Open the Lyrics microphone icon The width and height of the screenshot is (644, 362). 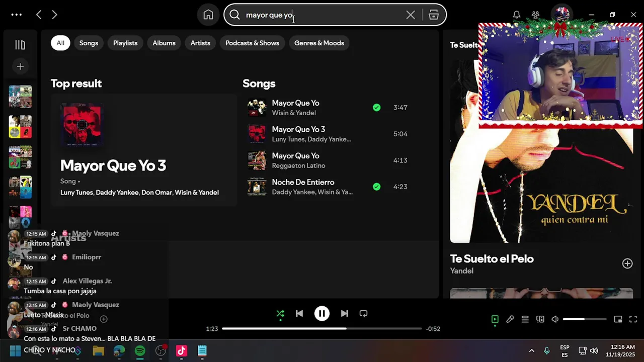point(510,319)
